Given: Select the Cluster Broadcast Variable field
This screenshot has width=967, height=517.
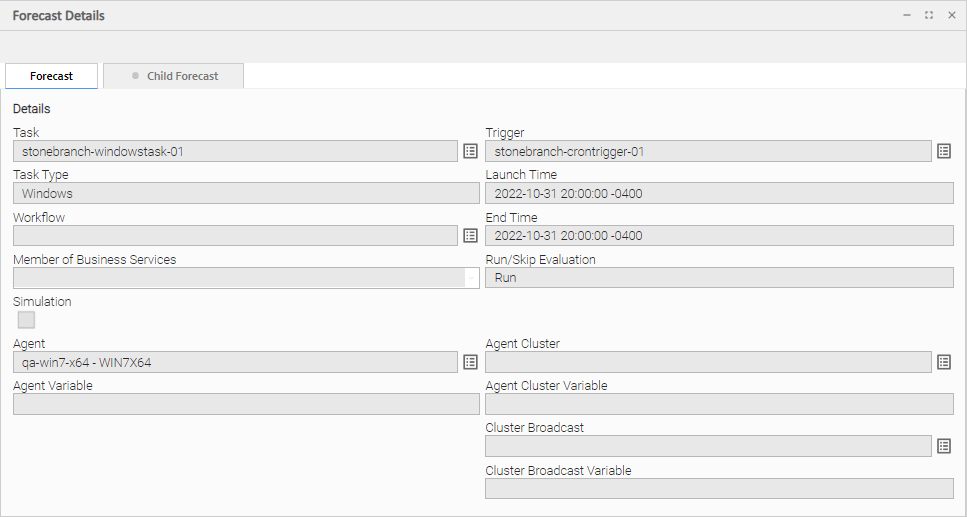Looking at the screenshot, I should coord(718,488).
